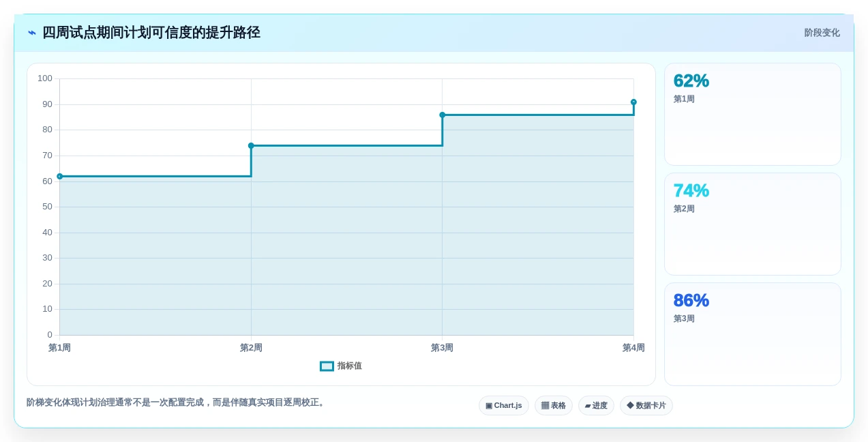This screenshot has height=442, width=868.
Task: Click the 第3周 data point at 86
Action: click(x=443, y=115)
